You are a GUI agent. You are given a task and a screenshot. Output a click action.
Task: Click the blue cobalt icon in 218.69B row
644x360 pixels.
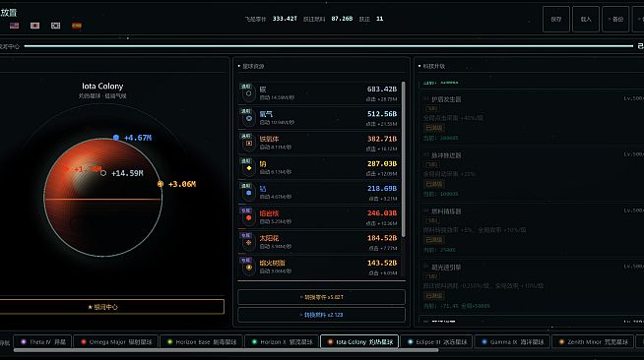click(x=248, y=193)
